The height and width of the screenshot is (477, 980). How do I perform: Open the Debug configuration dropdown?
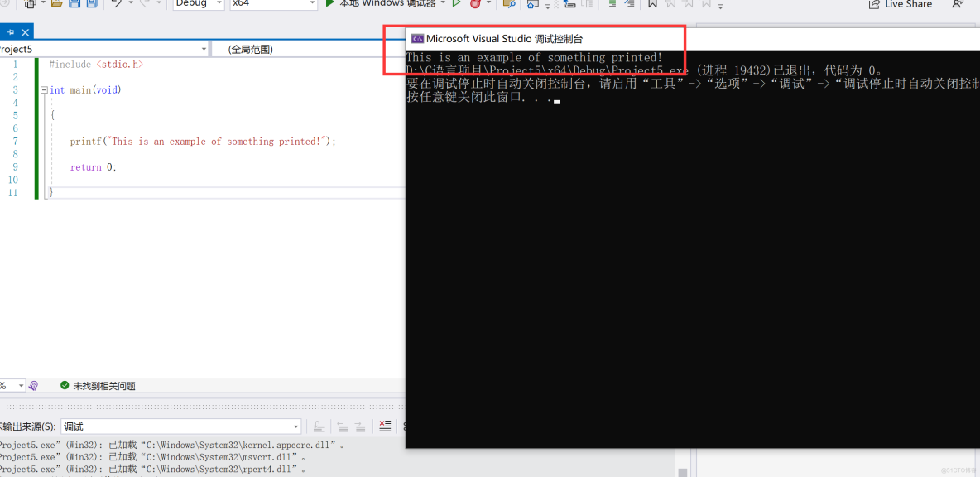pyautogui.click(x=199, y=4)
